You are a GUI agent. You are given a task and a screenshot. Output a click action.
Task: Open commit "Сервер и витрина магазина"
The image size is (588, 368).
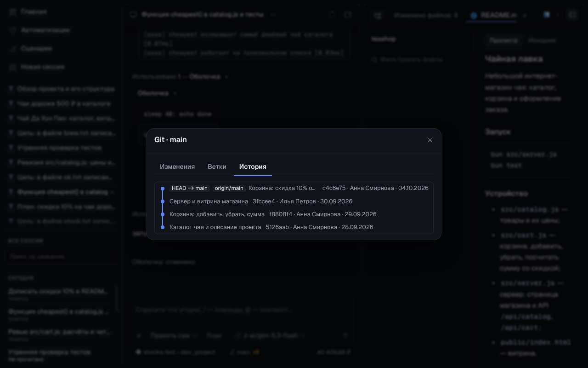pos(209,201)
